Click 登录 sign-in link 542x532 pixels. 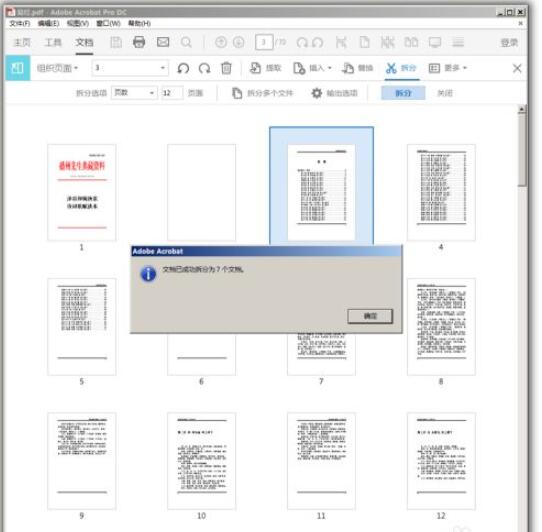(509, 43)
